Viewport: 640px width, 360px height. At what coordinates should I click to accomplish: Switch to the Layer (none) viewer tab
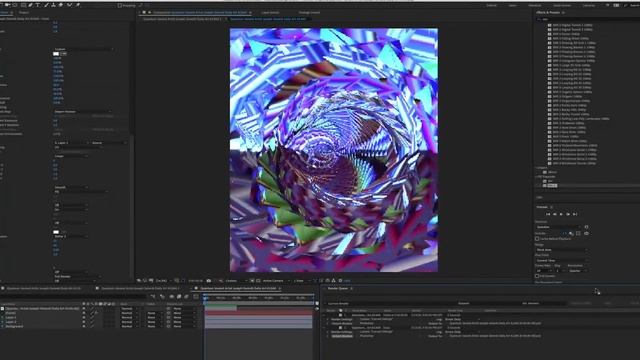pyautogui.click(x=270, y=13)
